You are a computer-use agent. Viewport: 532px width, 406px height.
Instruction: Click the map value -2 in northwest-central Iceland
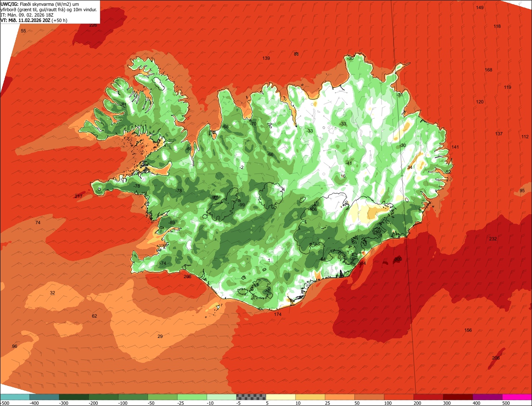(x=241, y=168)
